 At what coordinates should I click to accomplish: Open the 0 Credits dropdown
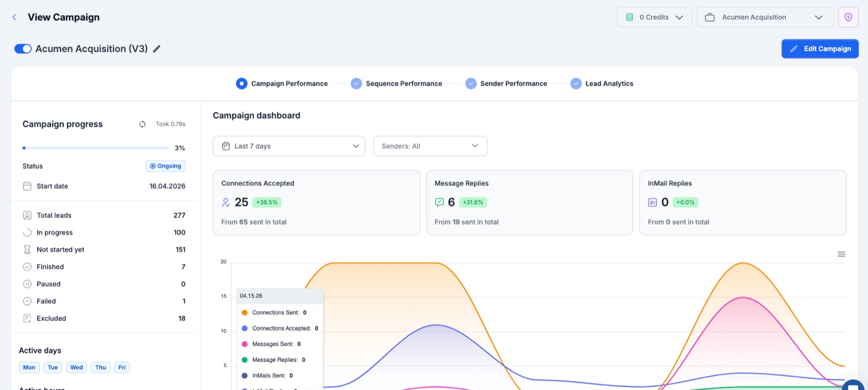pos(654,17)
